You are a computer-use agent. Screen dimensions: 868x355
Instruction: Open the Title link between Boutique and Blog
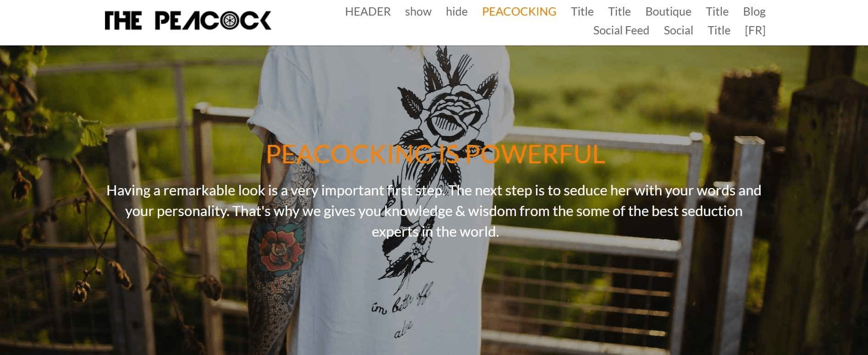(x=717, y=11)
